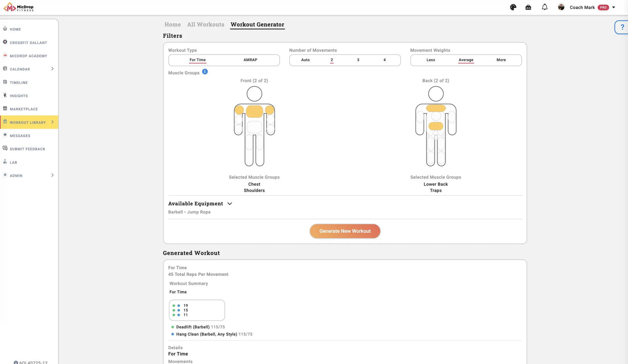Toggle the chest muscle on front figure
Image resolution: width=628 pixels, height=364 pixels.
(x=254, y=111)
